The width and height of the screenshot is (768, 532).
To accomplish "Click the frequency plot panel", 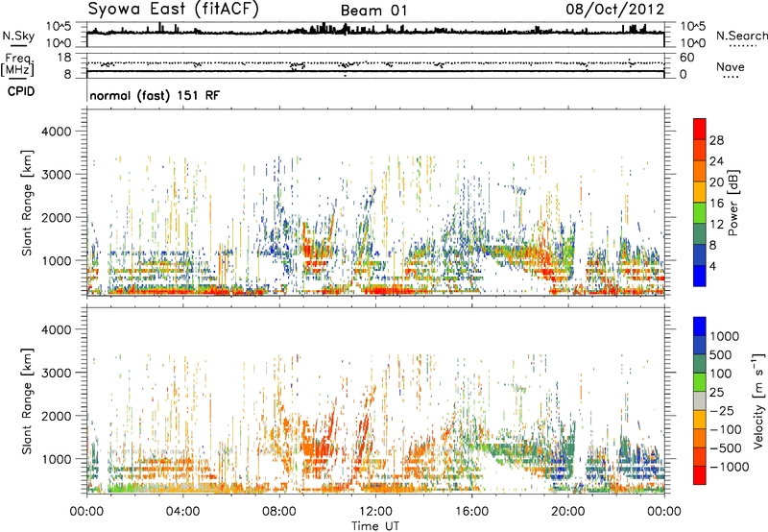I will tap(375, 65).
